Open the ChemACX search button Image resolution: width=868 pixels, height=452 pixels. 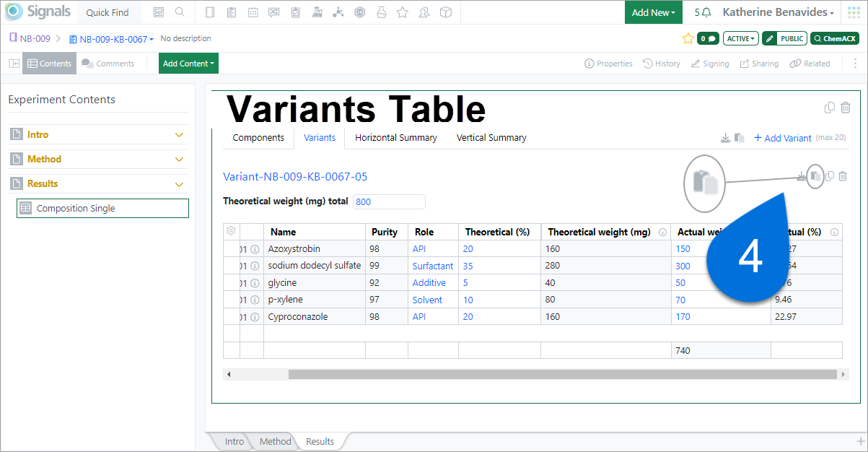[x=834, y=38]
